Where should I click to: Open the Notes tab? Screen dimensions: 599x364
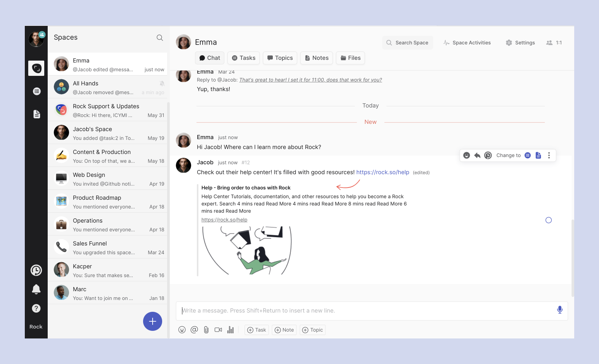316,58
